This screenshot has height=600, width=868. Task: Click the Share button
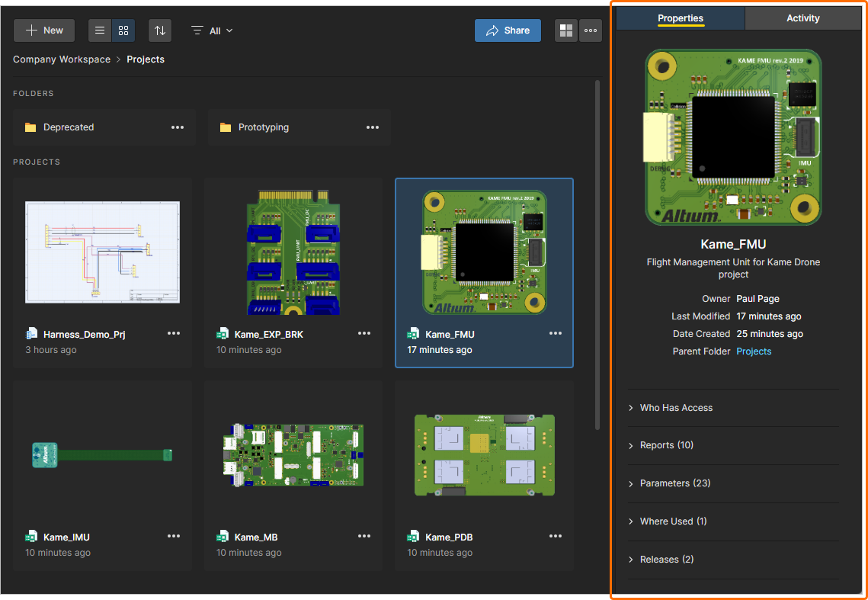(x=508, y=30)
